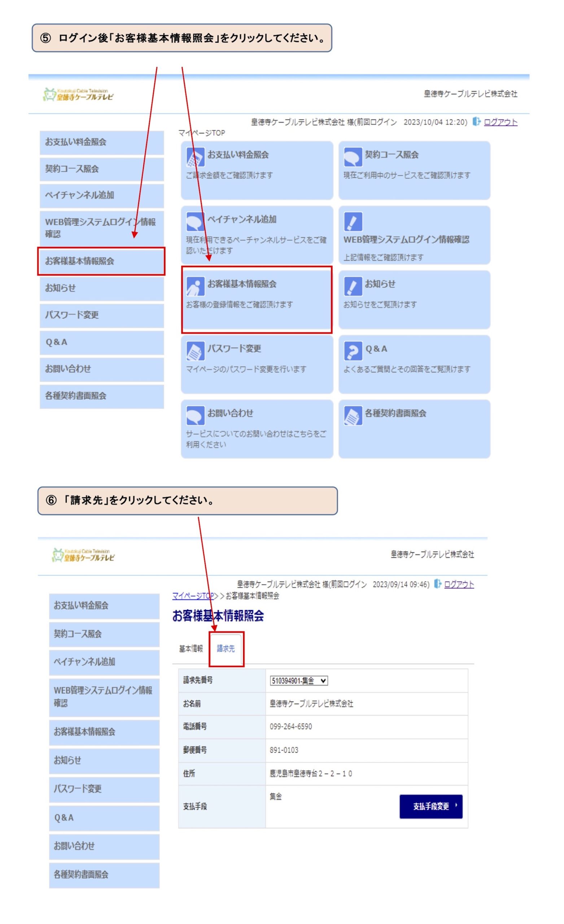Switch to the 基本情報 tab
Screen dimensions: 564x924
[x=191, y=649]
